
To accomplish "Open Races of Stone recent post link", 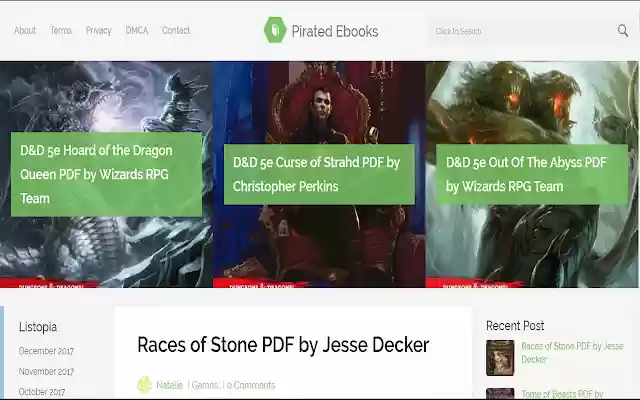I will click(572, 353).
